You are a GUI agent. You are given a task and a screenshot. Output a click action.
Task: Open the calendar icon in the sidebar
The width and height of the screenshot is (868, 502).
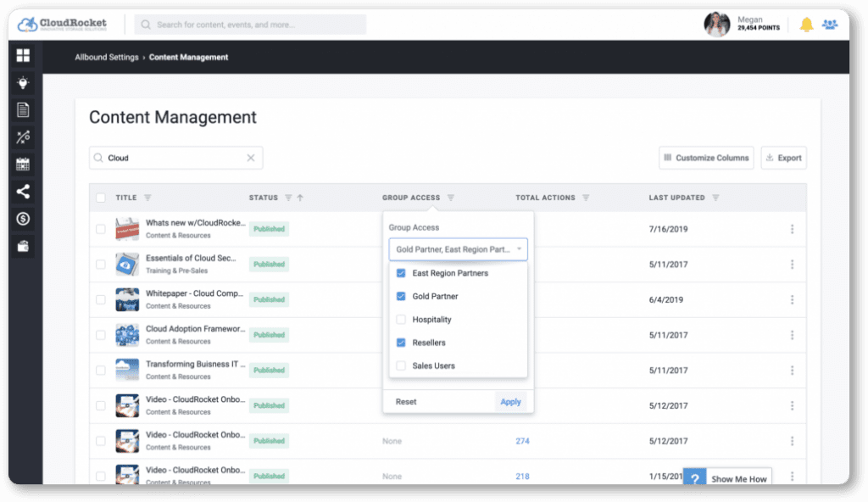(23, 164)
